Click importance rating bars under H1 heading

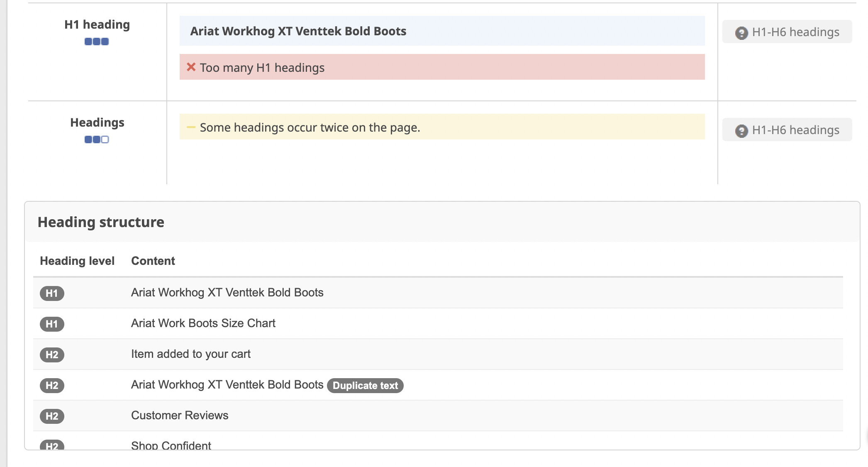click(x=97, y=42)
